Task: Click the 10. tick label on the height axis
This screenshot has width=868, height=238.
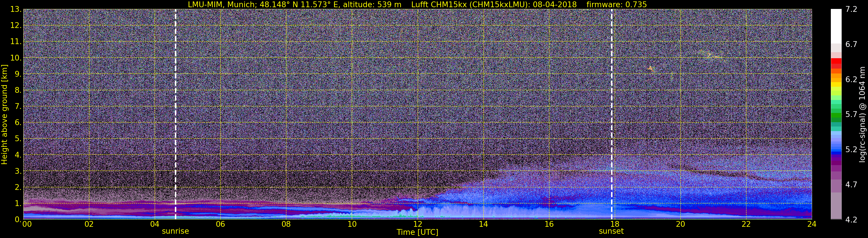Action: click(x=16, y=58)
